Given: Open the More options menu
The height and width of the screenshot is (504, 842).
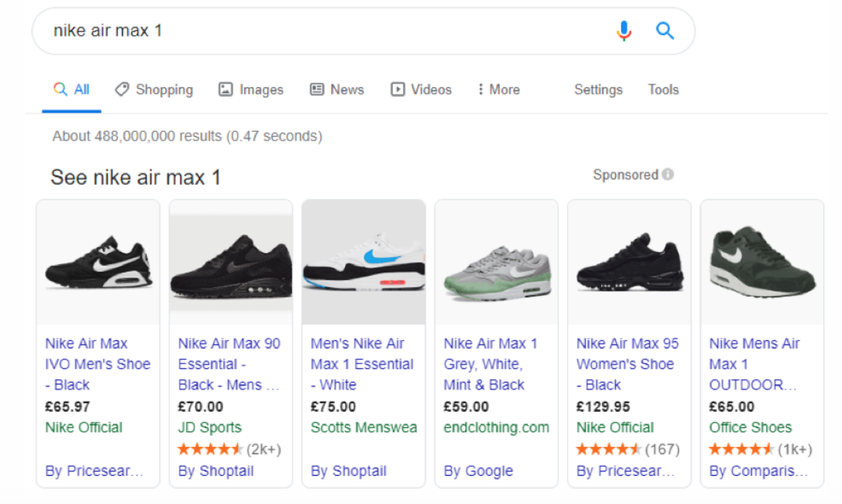Looking at the screenshot, I should point(498,89).
